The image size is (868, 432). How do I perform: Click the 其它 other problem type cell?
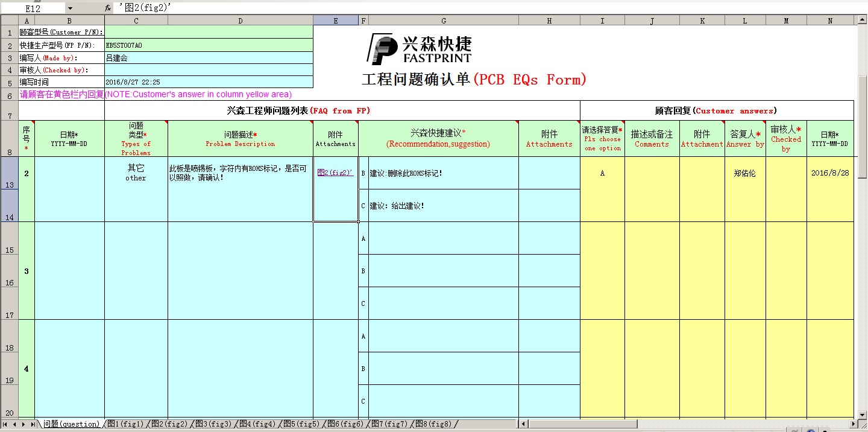point(136,189)
